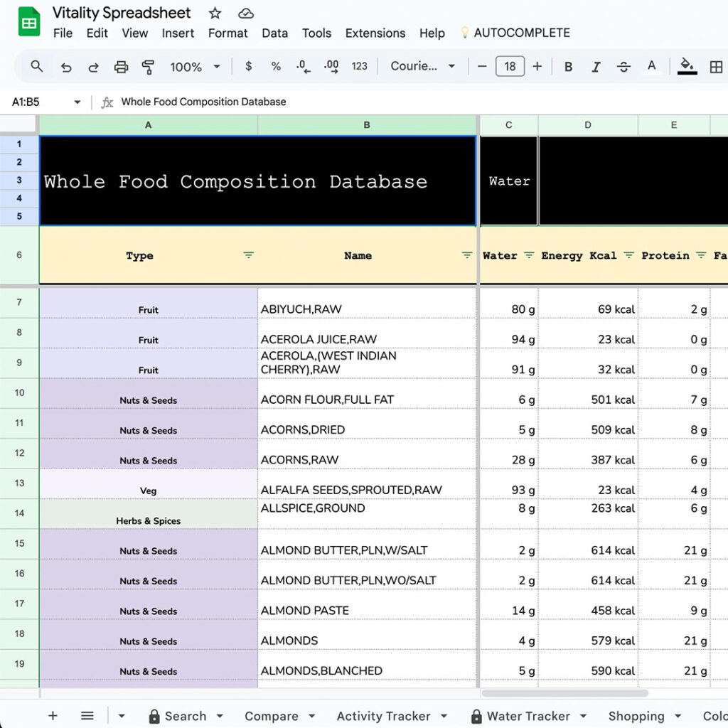Open the AUTOCOMPLETE menu

click(x=515, y=33)
